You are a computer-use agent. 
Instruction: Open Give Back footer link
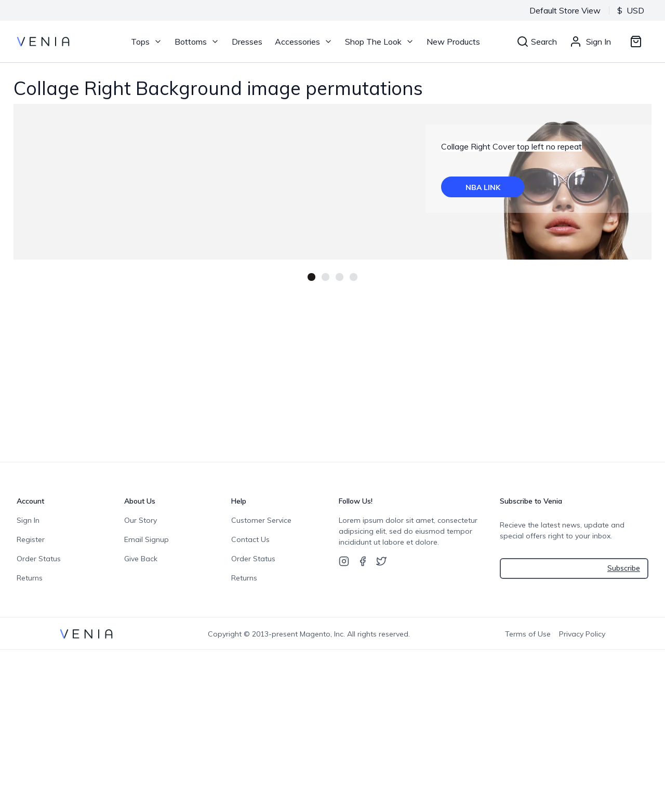(x=141, y=559)
